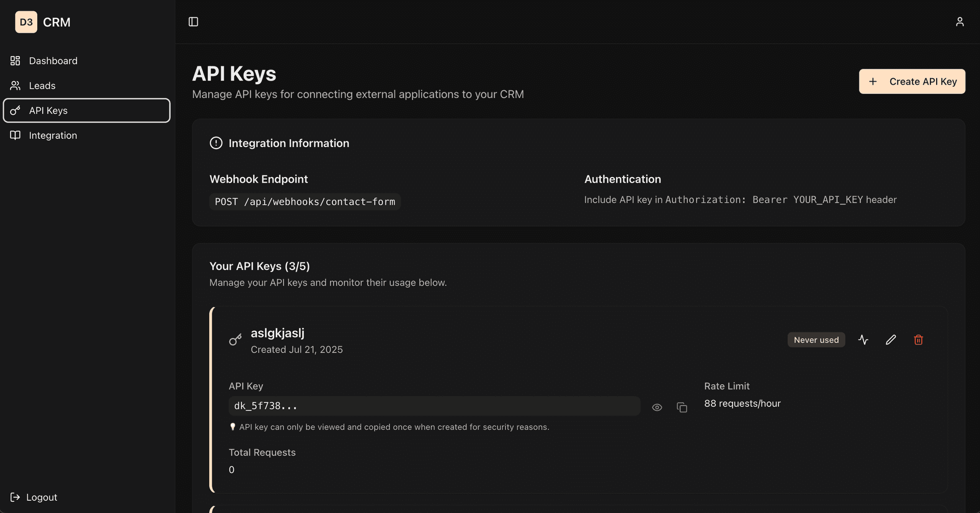Reveal the API key with eye icon
This screenshot has width=980, height=513.
pos(657,407)
